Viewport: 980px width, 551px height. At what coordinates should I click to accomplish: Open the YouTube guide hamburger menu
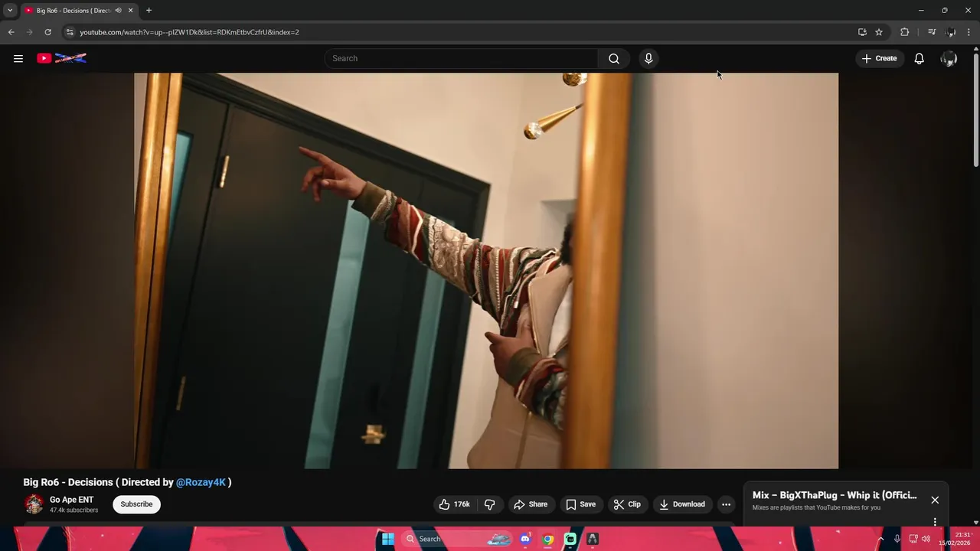pyautogui.click(x=18, y=58)
